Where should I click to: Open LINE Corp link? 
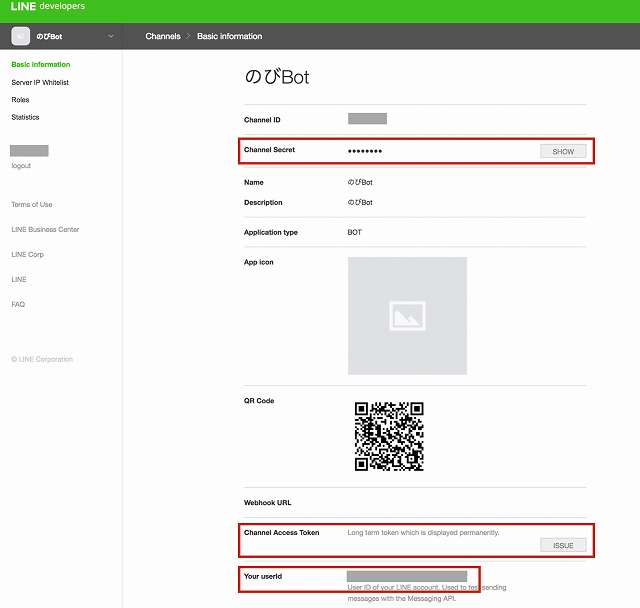(x=27, y=255)
